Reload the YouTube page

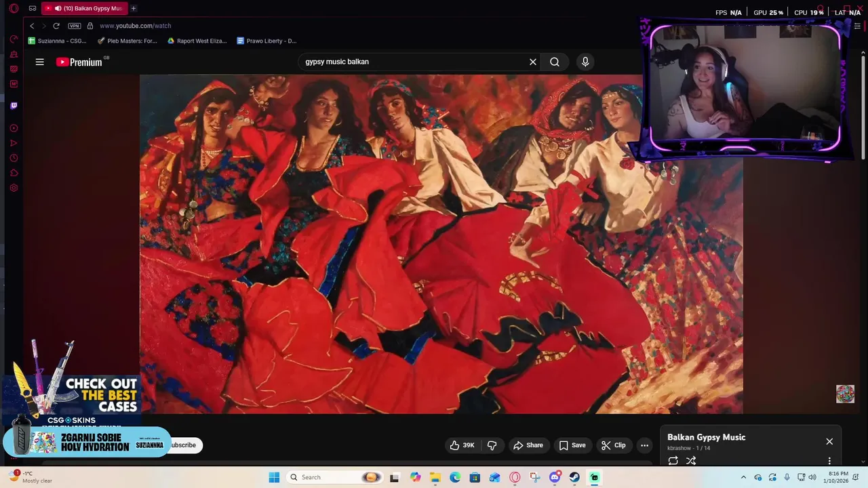click(56, 26)
